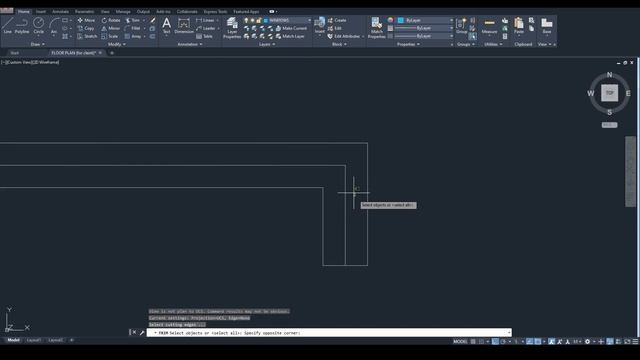The height and width of the screenshot is (360, 640).
Task: Click the cyan ByLayer color swatch
Action: 401,20
